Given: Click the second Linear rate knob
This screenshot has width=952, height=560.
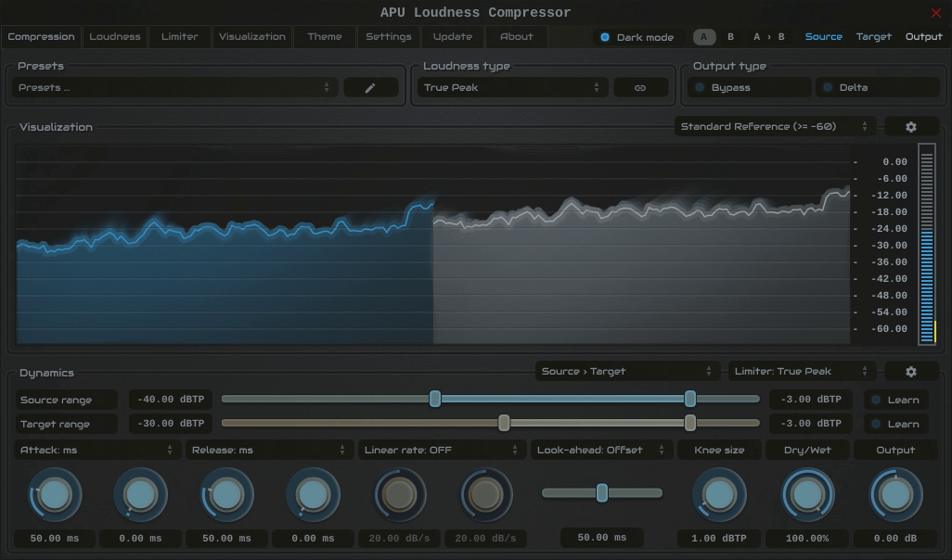Looking at the screenshot, I should pyautogui.click(x=485, y=495).
